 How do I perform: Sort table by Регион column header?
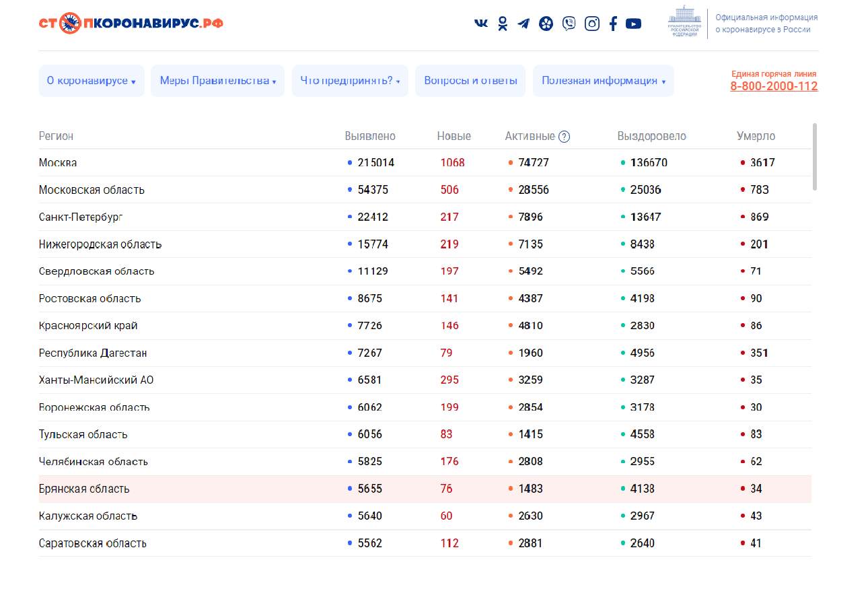57,136
